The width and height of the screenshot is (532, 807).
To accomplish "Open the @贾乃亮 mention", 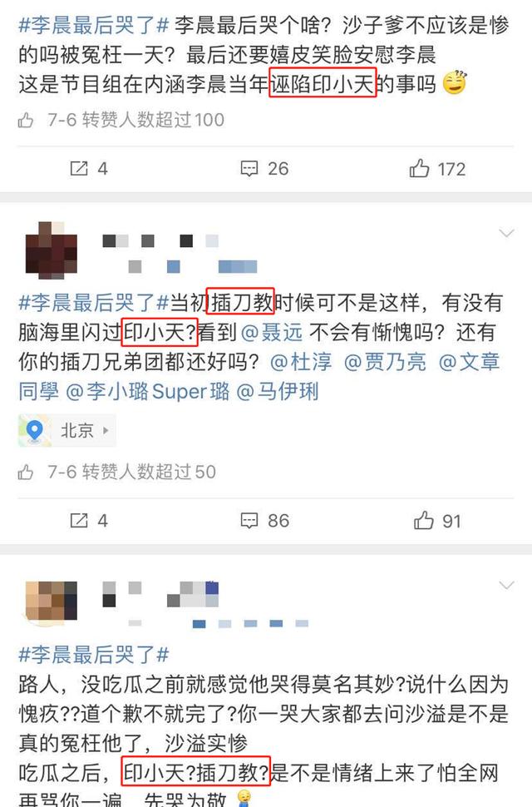I will tap(385, 362).
